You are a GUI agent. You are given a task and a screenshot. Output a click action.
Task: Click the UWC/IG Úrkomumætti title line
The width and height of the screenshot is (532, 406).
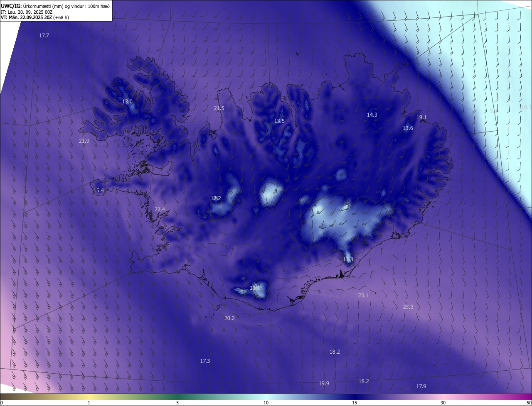(56, 6)
